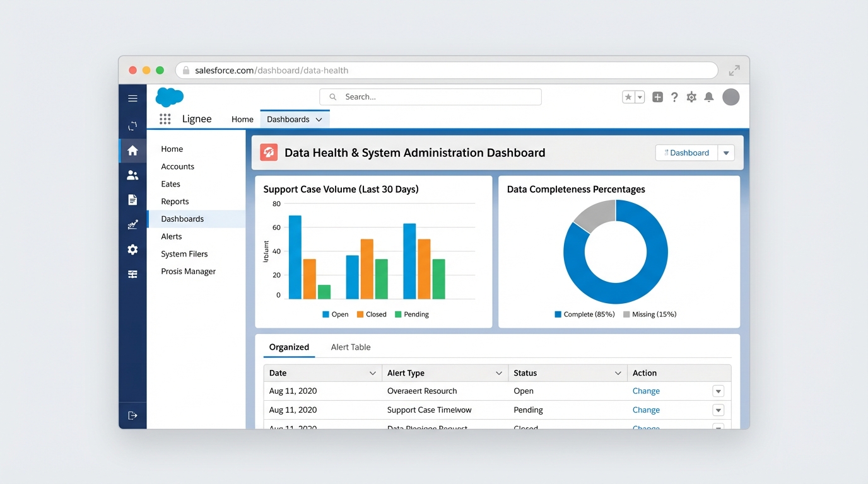
Task: Expand the Favorites dropdown arrow
Action: click(x=639, y=96)
